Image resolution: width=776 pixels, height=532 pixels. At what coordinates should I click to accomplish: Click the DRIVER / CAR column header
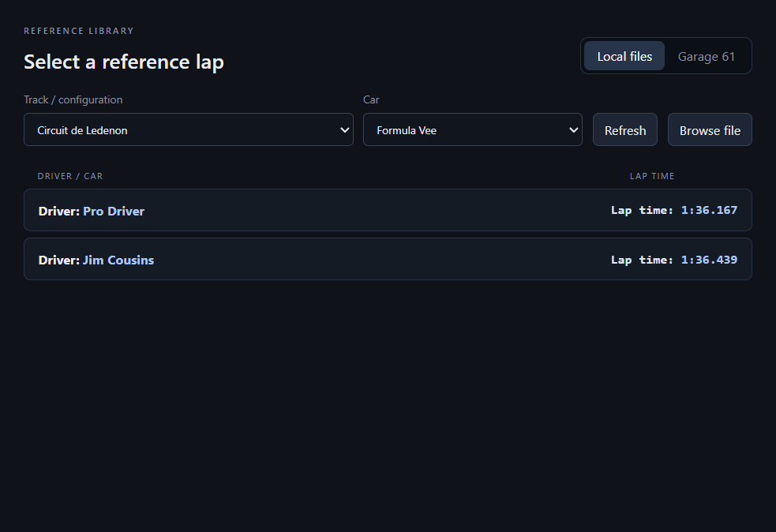[x=70, y=176]
